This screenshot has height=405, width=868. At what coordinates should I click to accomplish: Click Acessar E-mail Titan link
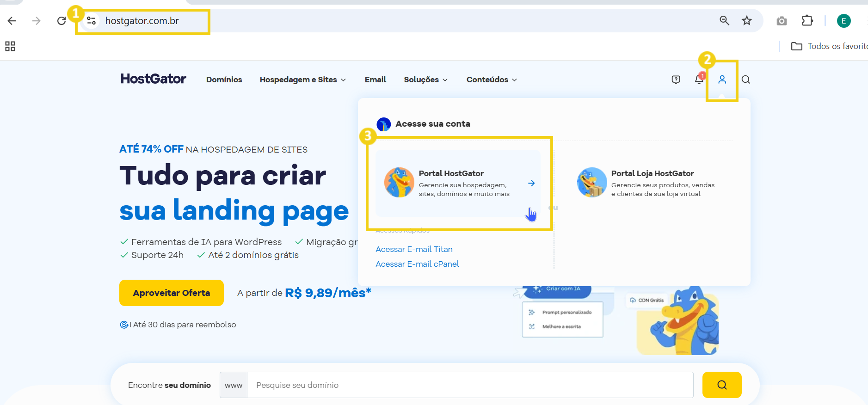(x=414, y=249)
